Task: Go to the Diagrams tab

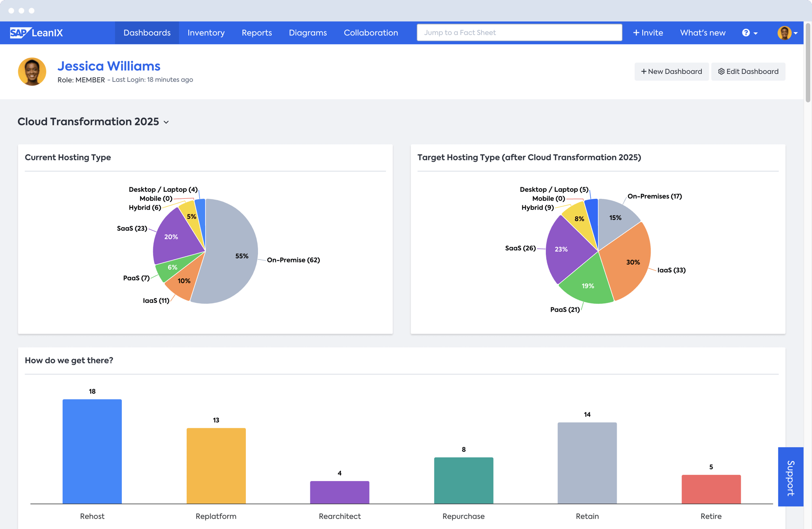Action: tap(308, 32)
